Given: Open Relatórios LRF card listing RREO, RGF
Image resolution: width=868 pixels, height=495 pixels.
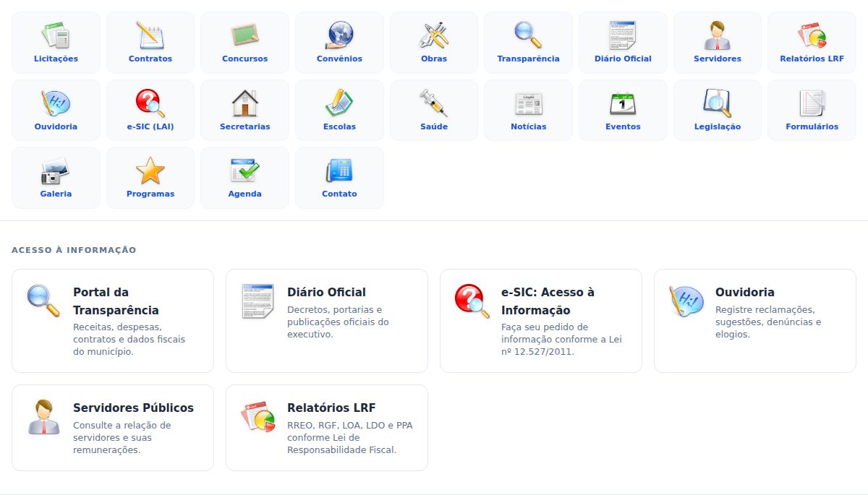Looking at the screenshot, I should [327, 428].
